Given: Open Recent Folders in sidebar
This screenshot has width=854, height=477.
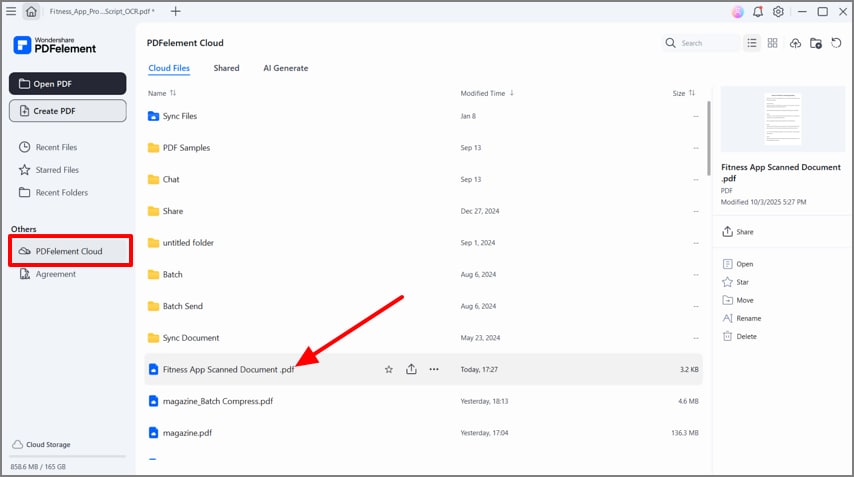Looking at the screenshot, I should [53, 192].
